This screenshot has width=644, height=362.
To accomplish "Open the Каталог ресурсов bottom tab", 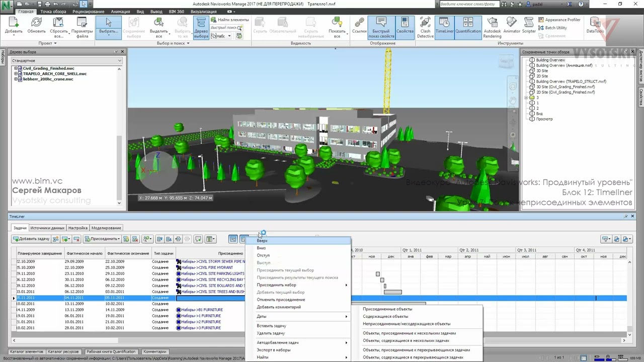I will click(64, 352).
